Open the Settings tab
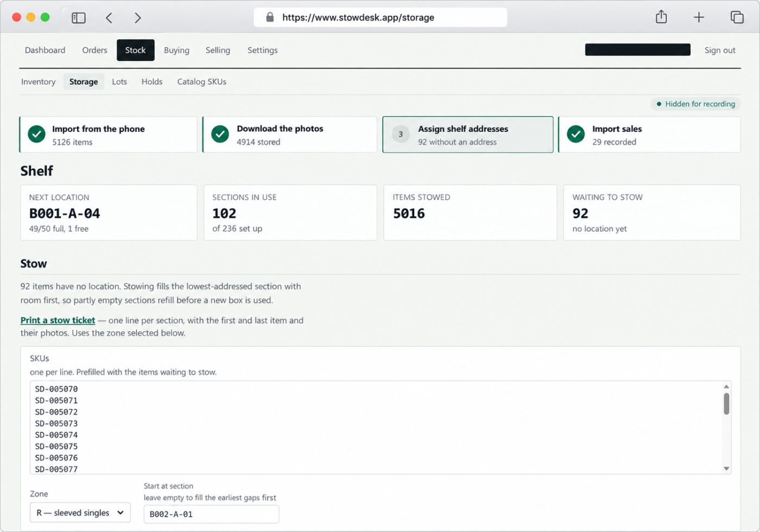 (263, 50)
